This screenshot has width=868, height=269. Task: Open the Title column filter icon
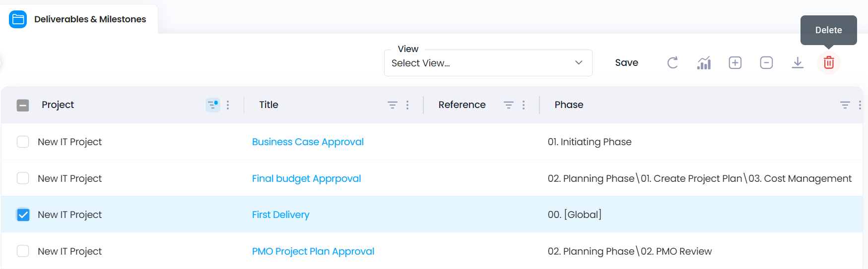[392, 105]
